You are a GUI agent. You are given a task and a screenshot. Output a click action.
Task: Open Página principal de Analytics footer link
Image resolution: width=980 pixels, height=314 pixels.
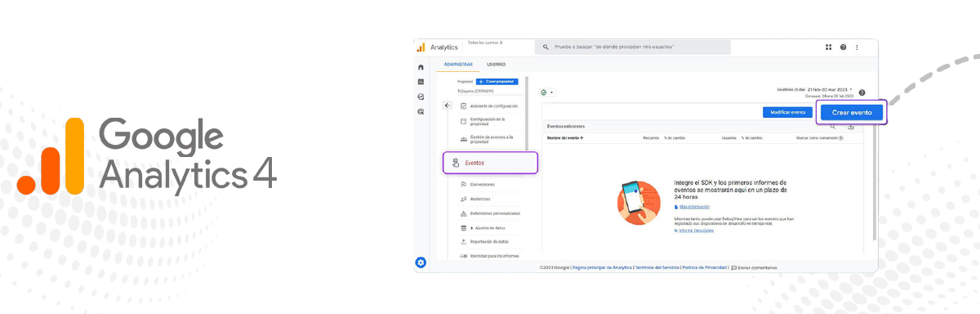click(603, 267)
